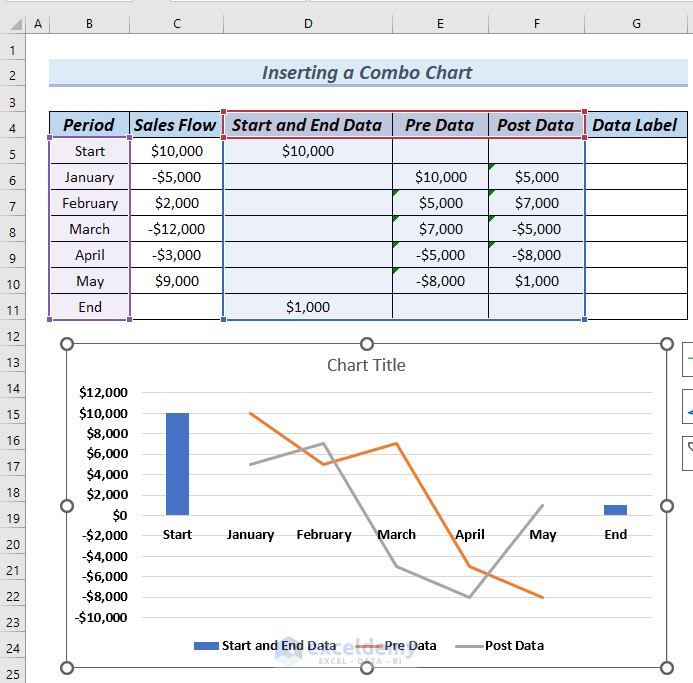The image size is (693, 683).
Task: Click the -$10,000 vertical axis label
Action: 101,618
